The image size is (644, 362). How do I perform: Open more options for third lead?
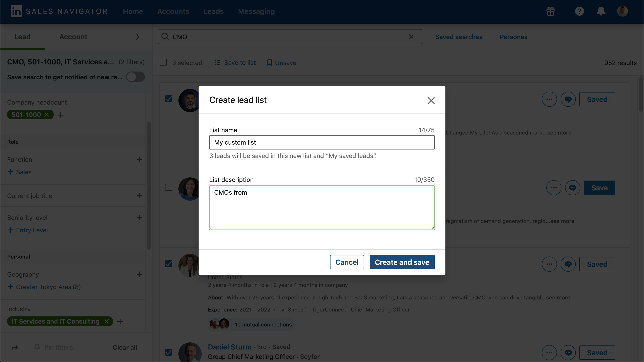click(x=549, y=264)
